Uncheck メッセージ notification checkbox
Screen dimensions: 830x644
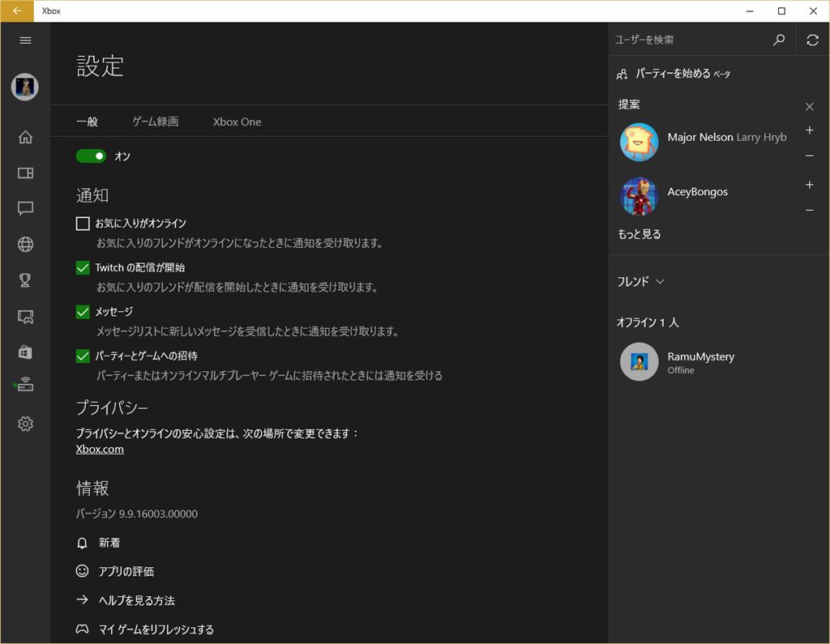pos(83,312)
